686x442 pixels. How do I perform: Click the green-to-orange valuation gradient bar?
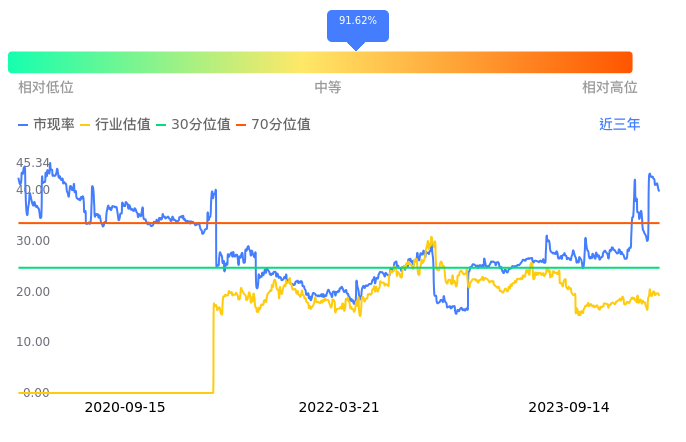320,62
